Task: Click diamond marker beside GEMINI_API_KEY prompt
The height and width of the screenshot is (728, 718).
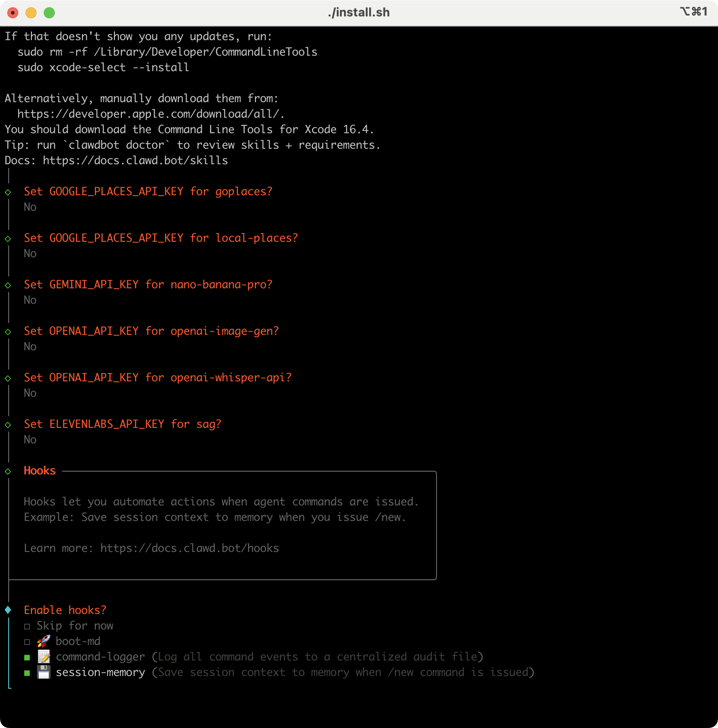Action: click(8, 285)
